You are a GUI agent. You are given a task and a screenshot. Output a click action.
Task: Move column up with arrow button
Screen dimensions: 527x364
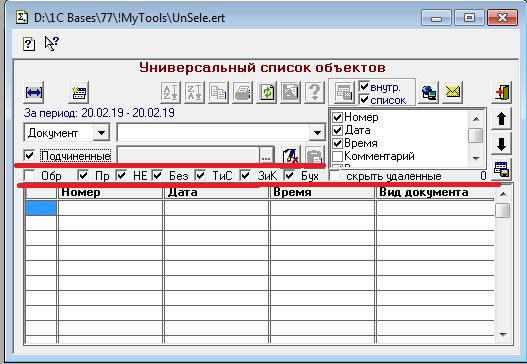click(501, 118)
